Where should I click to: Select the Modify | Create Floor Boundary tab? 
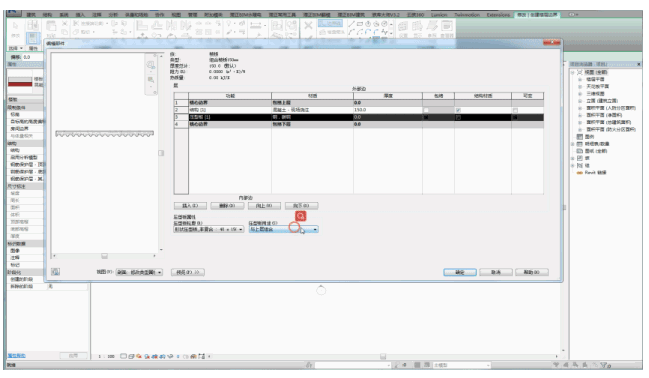coord(537,15)
